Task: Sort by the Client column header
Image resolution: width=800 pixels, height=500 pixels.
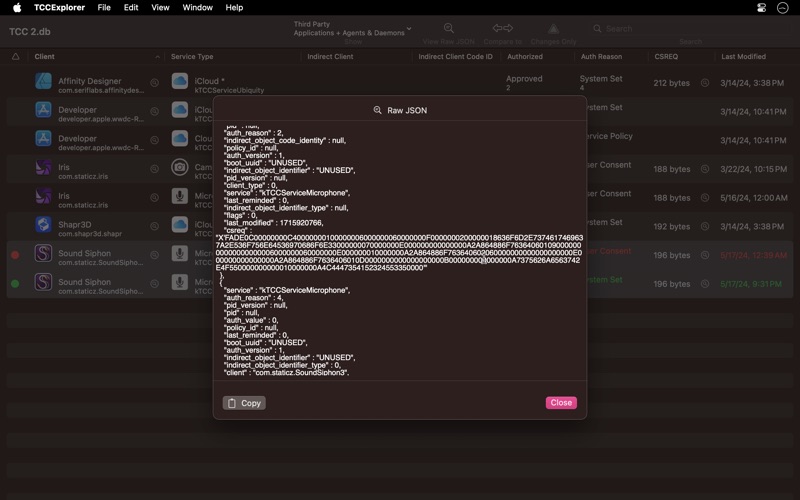Action: (44, 57)
